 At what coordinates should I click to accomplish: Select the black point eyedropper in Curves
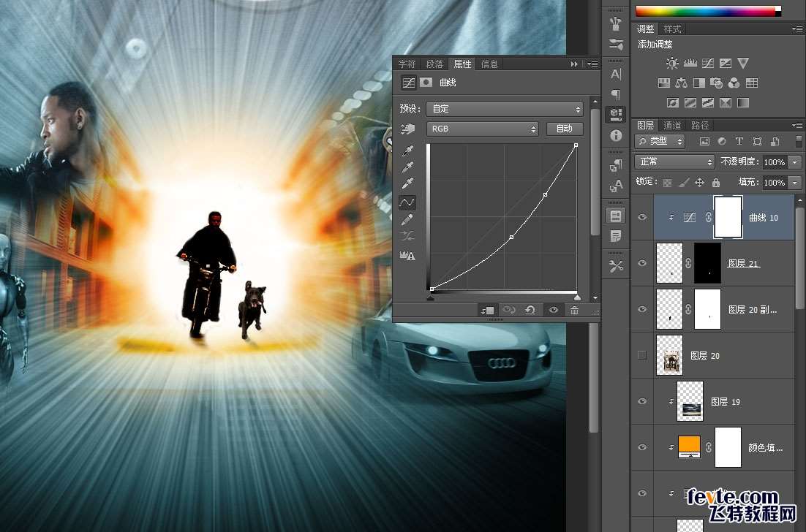[407, 151]
